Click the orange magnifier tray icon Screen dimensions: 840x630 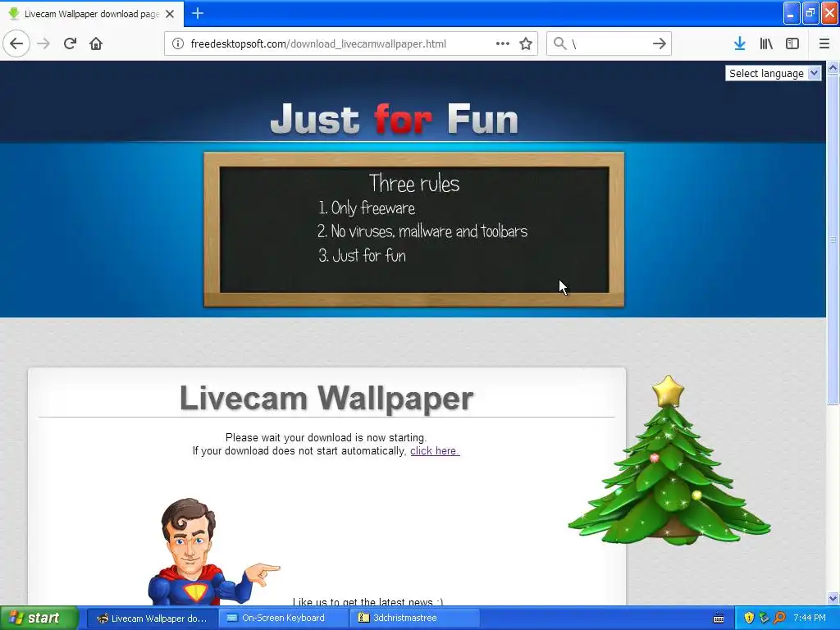(779, 619)
